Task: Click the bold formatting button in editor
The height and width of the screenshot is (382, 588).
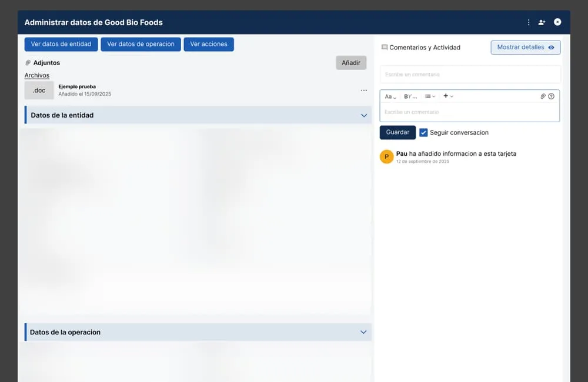Action: point(406,96)
